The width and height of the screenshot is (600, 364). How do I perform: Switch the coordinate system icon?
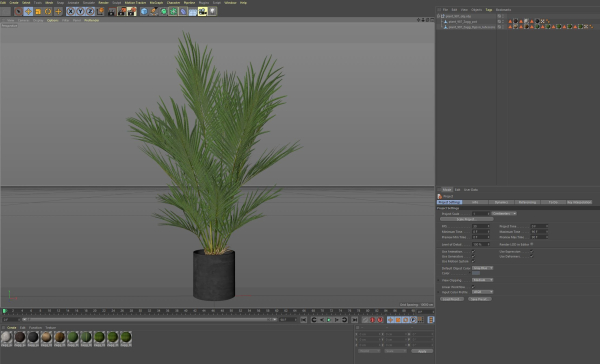tap(100, 11)
